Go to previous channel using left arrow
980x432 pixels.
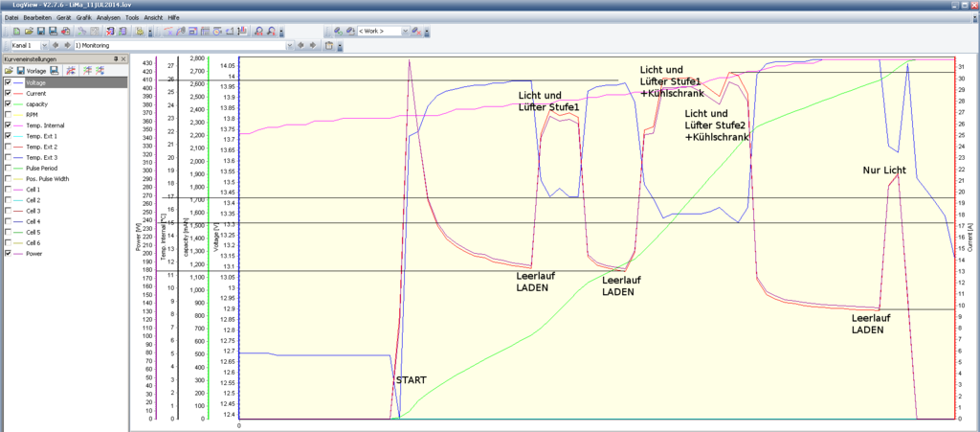tap(56, 45)
